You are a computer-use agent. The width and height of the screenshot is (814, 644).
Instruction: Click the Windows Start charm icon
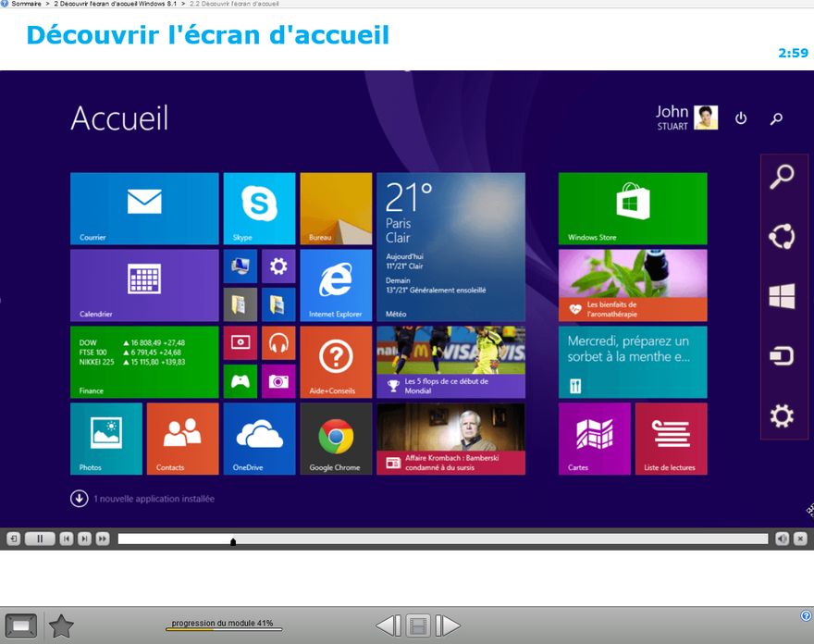point(782,297)
